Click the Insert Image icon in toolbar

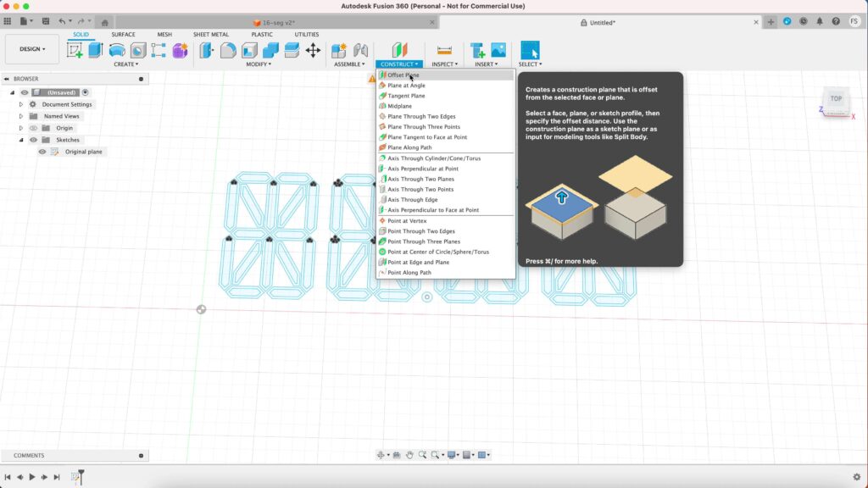tap(498, 51)
